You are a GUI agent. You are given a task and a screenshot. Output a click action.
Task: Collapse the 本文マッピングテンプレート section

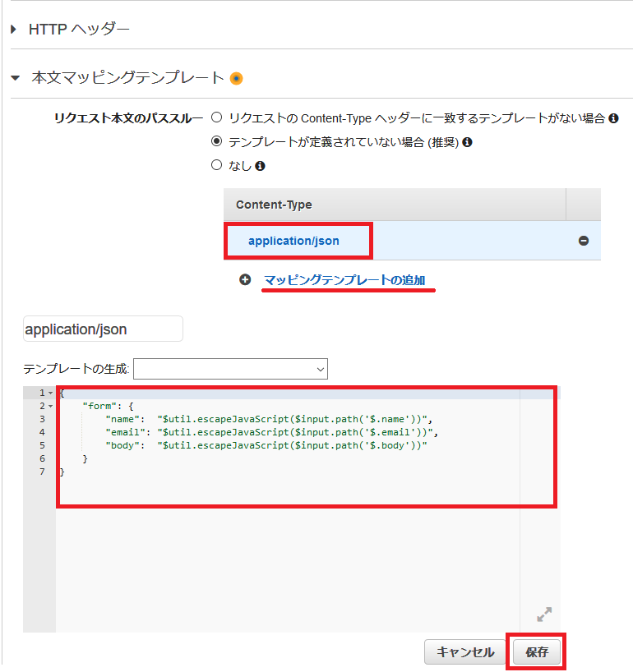pyautogui.click(x=14, y=79)
